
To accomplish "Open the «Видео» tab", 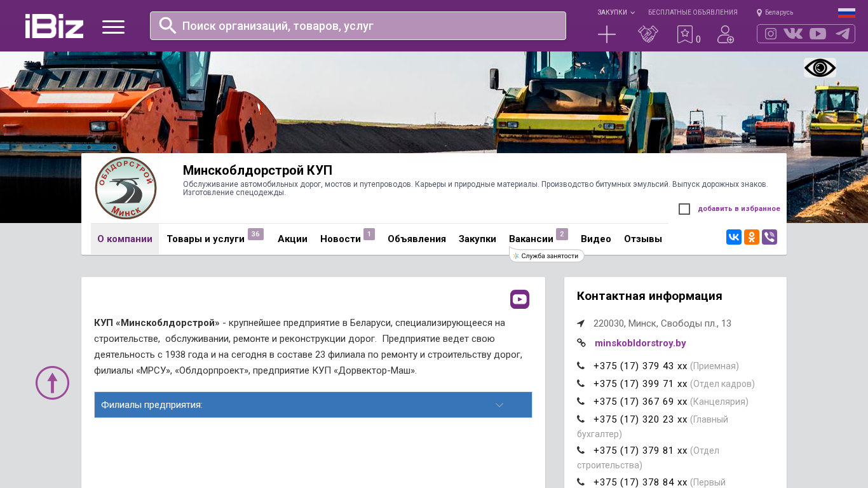I will point(596,239).
